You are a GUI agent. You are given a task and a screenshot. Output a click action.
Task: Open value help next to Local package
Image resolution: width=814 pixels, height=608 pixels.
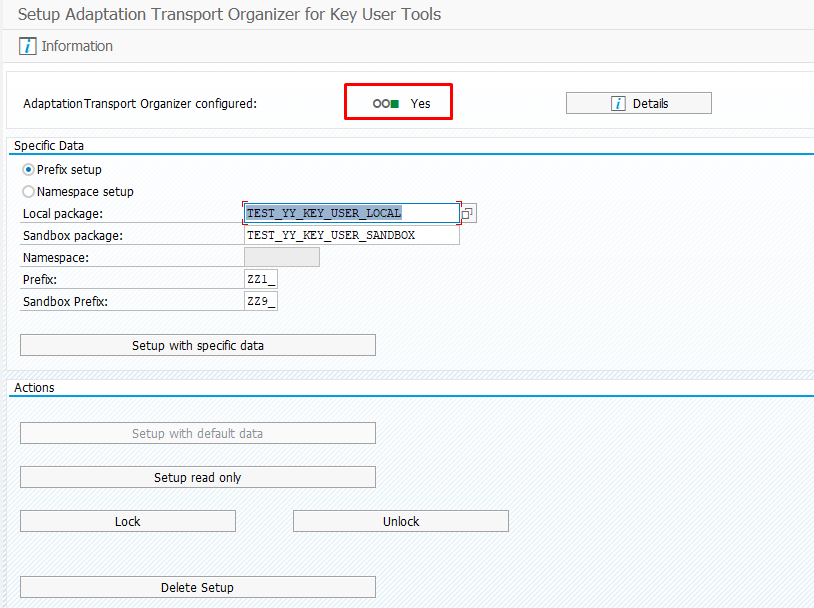[468, 213]
